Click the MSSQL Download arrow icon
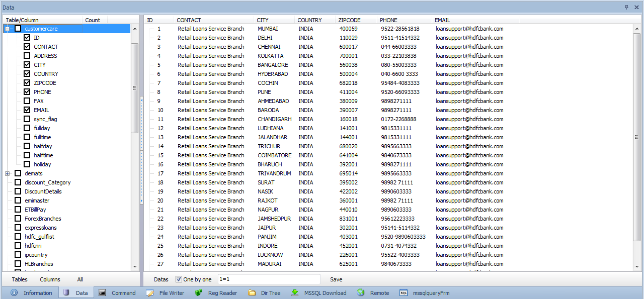 pyautogui.click(x=295, y=293)
